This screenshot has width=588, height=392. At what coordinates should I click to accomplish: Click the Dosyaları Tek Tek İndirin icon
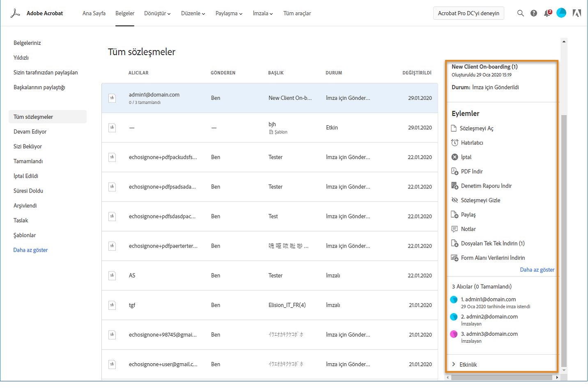[455, 243]
